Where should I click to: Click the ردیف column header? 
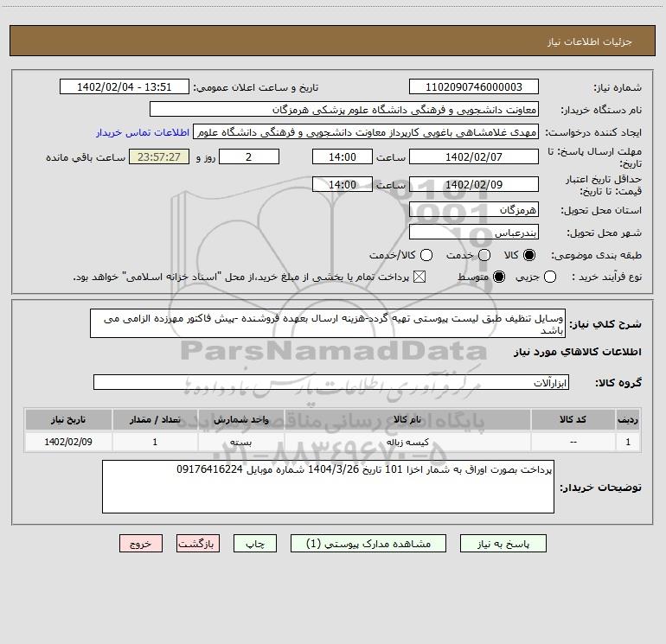(628, 419)
